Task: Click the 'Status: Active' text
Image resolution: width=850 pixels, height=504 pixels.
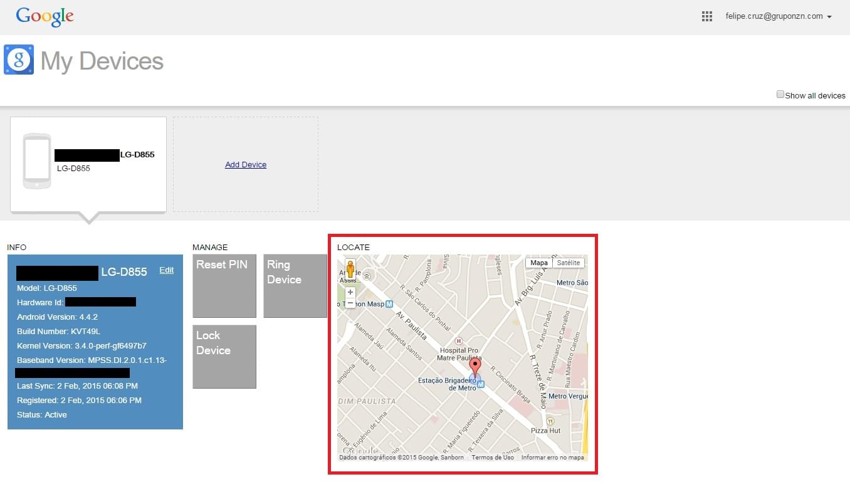Action: (x=42, y=414)
